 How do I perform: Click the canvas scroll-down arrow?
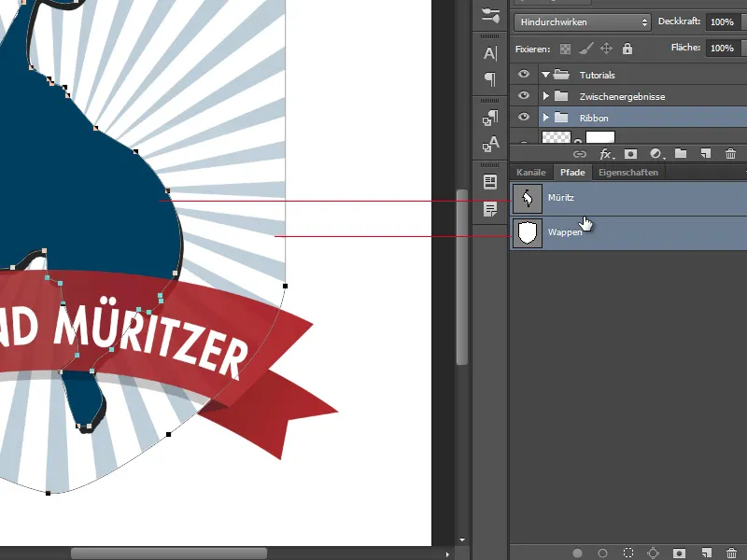pyautogui.click(x=461, y=540)
